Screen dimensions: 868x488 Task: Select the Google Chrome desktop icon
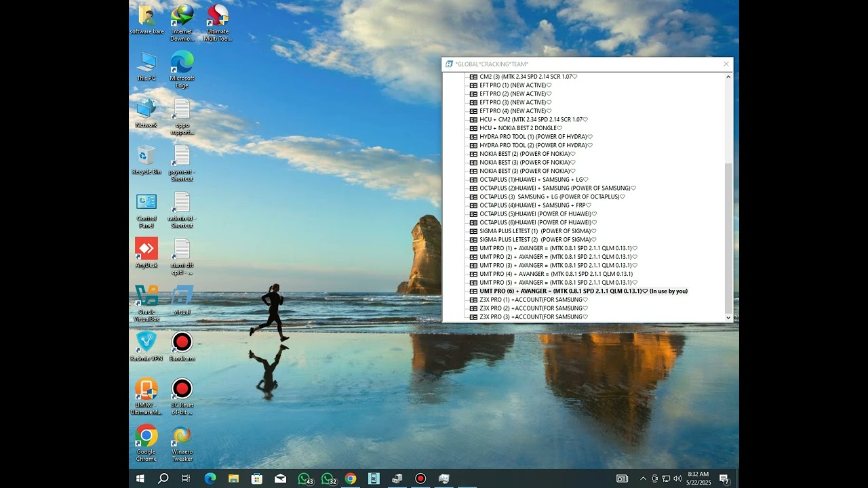click(x=146, y=443)
